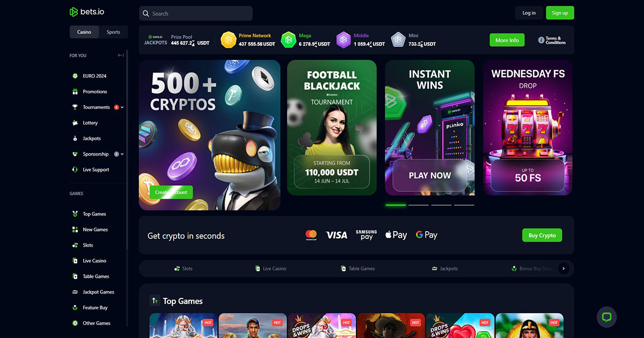Switch to the Sports tab
The image size is (644, 338).
click(x=113, y=32)
